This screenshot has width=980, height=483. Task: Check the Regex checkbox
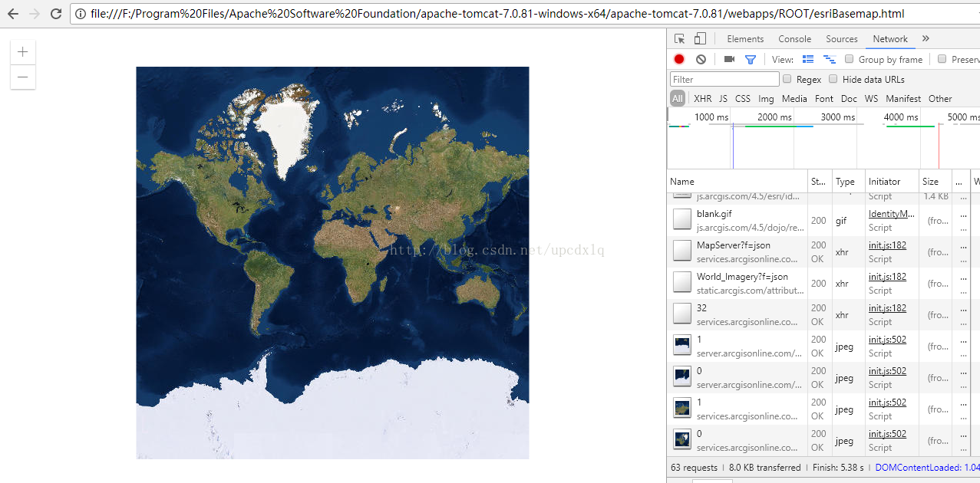pos(787,79)
